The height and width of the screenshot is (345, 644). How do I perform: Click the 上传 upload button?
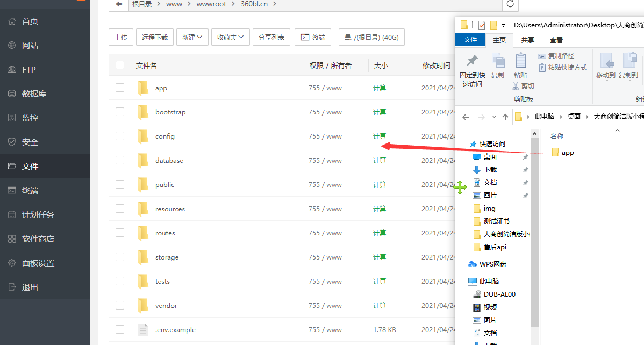pyautogui.click(x=121, y=38)
